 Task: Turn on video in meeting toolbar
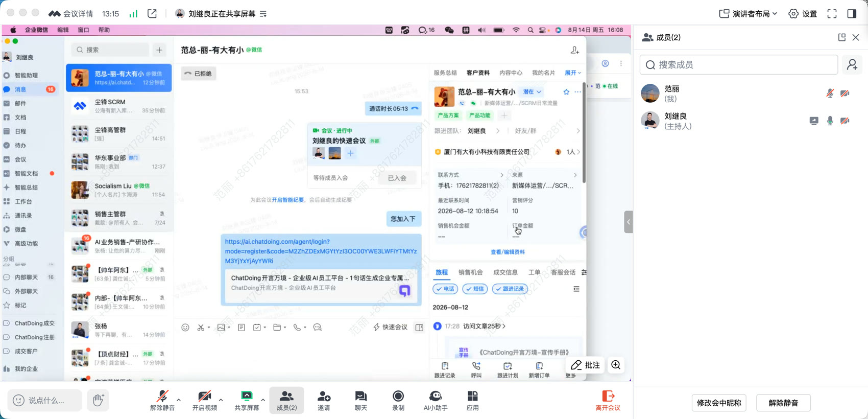click(x=205, y=400)
